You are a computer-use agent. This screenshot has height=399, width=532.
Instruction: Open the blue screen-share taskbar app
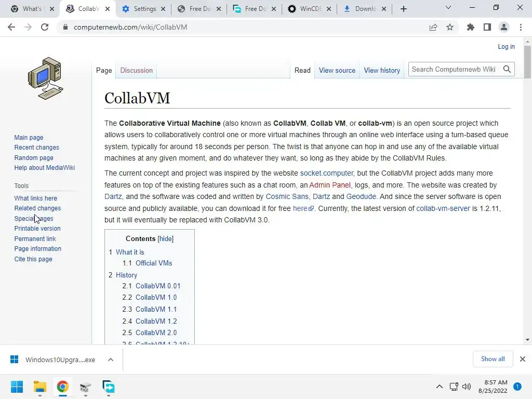[109, 387]
